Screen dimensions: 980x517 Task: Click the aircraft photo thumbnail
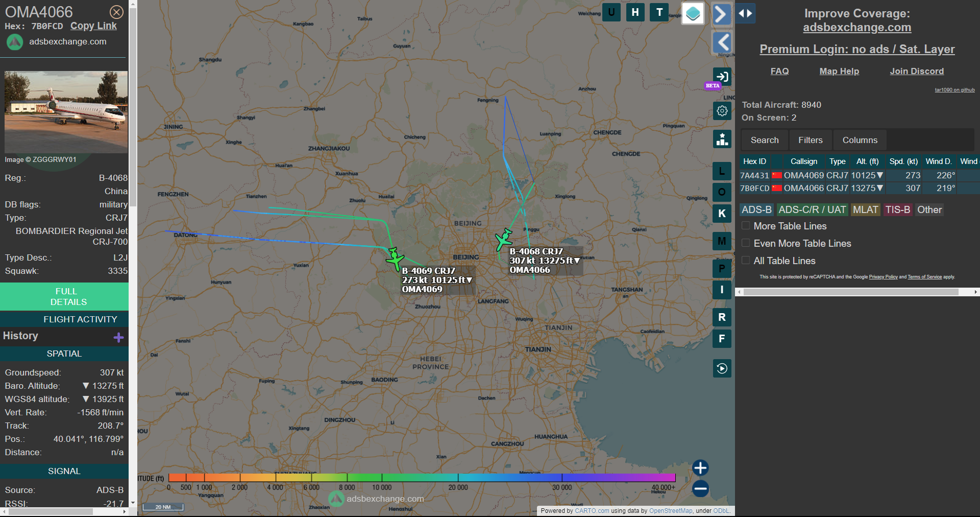coord(66,112)
